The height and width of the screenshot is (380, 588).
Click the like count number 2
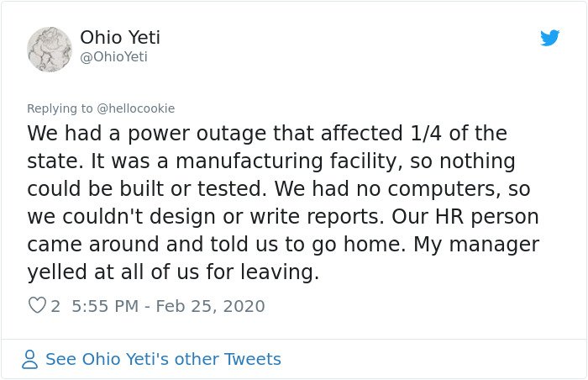[55, 306]
